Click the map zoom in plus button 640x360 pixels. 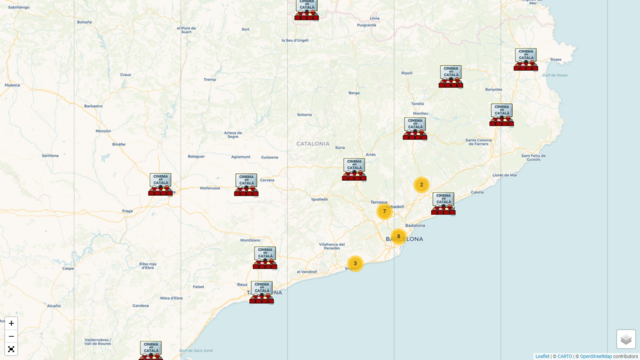point(11,323)
